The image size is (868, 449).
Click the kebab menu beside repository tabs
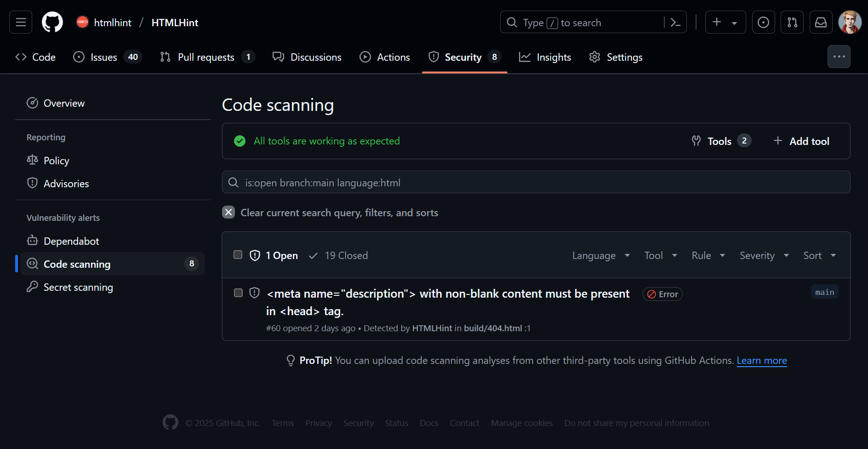839,56
